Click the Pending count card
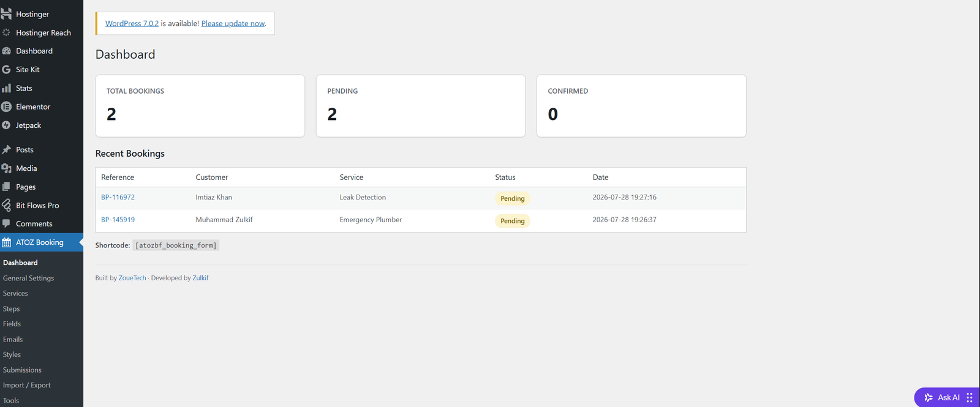Screen dimensions: 980x407 pyautogui.click(x=421, y=106)
